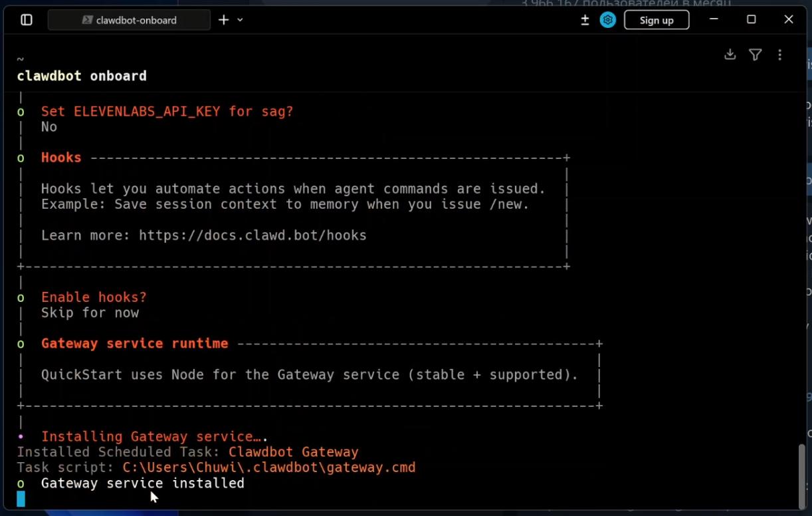Click the plus-minus diff icon
Viewport: 812px width, 516px height.
[585, 20]
